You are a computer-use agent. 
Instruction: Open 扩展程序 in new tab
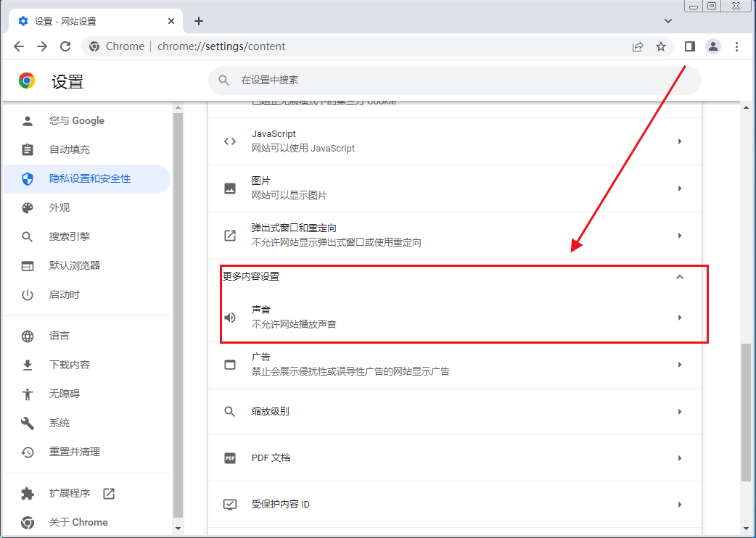[x=87, y=493]
